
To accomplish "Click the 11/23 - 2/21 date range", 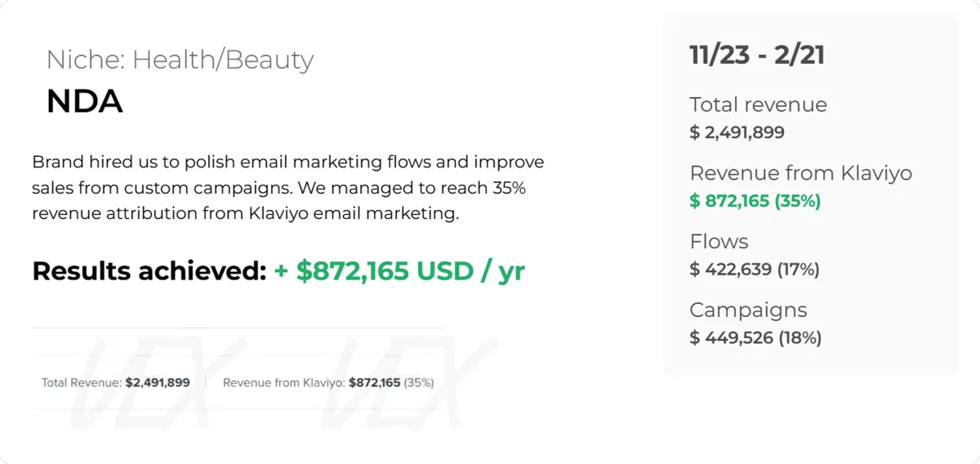I will tap(757, 55).
